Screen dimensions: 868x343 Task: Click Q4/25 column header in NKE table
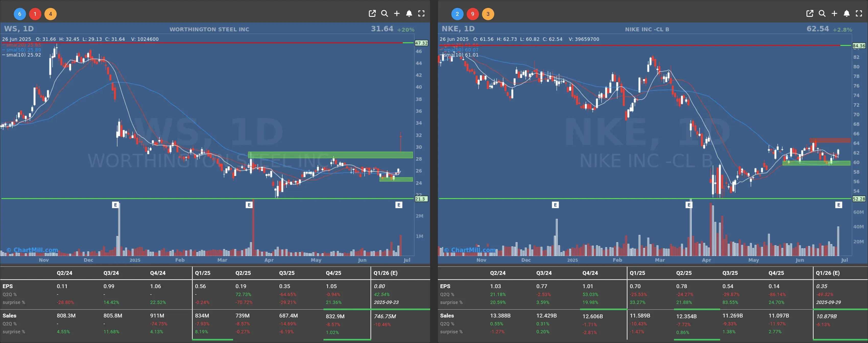click(x=776, y=273)
